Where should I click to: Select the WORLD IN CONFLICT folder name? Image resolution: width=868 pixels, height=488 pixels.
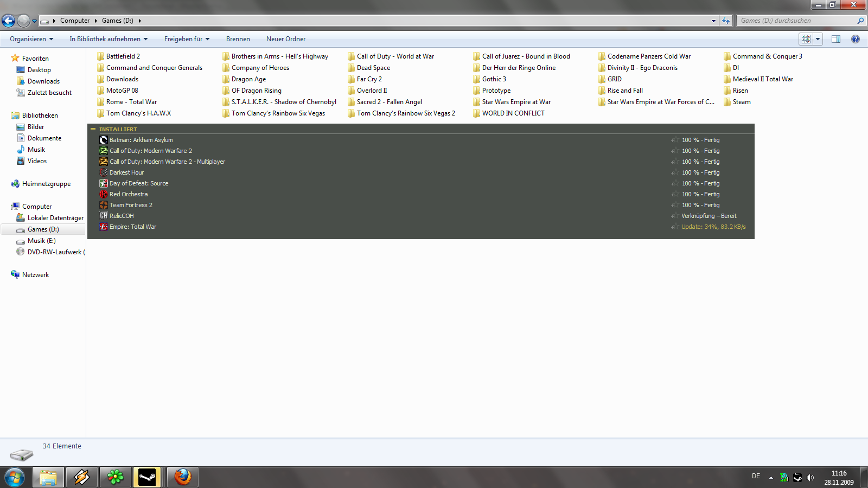coord(513,113)
